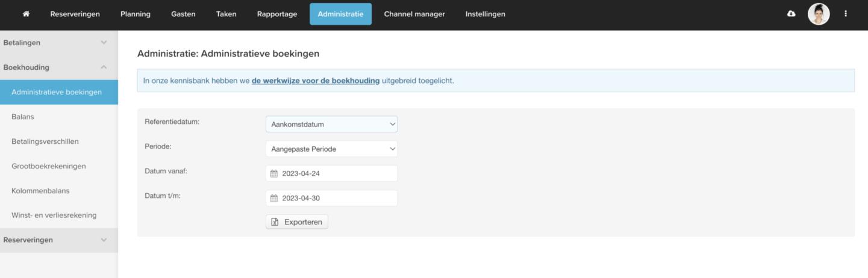Click the home icon in the navbar
Viewport: 868px width, 278px height.
click(26, 14)
